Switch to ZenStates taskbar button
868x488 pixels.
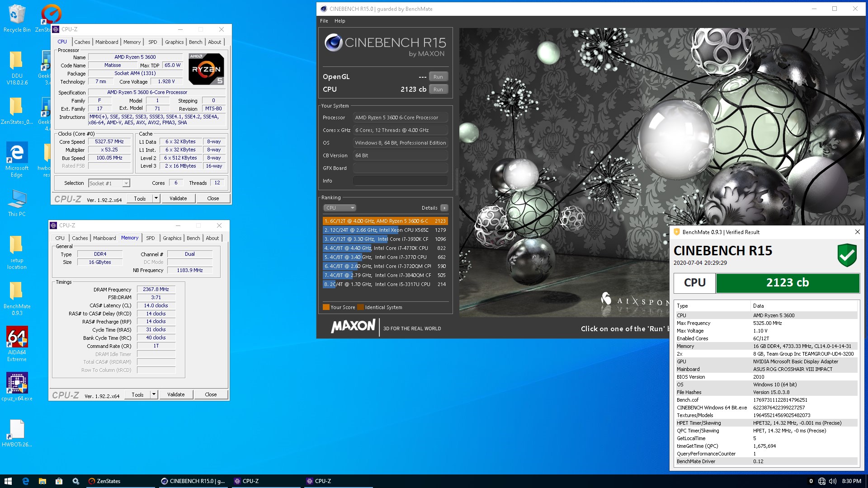[x=120, y=481]
